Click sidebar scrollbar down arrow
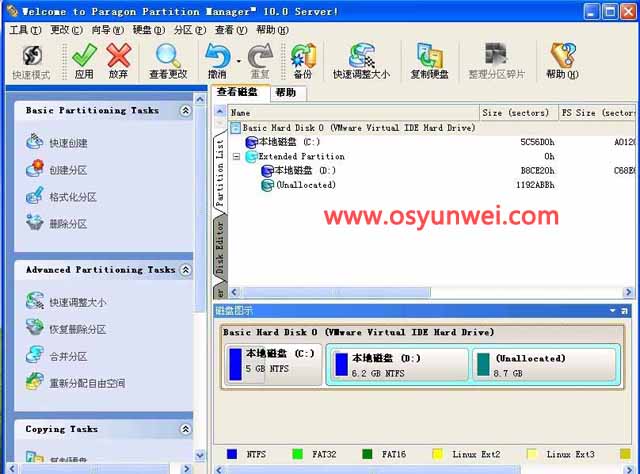Image resolution: width=640 pixels, height=474 pixels. (x=200, y=455)
